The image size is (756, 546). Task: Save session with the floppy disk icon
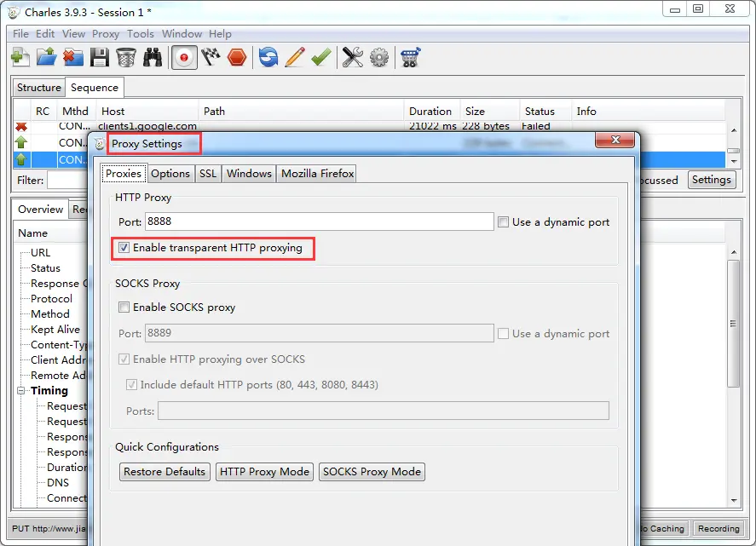[x=100, y=57]
